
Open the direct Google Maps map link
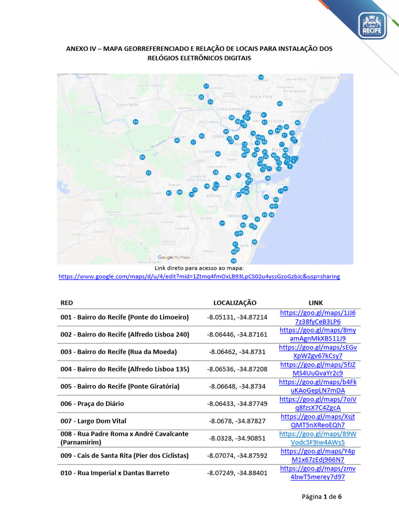[199, 276]
